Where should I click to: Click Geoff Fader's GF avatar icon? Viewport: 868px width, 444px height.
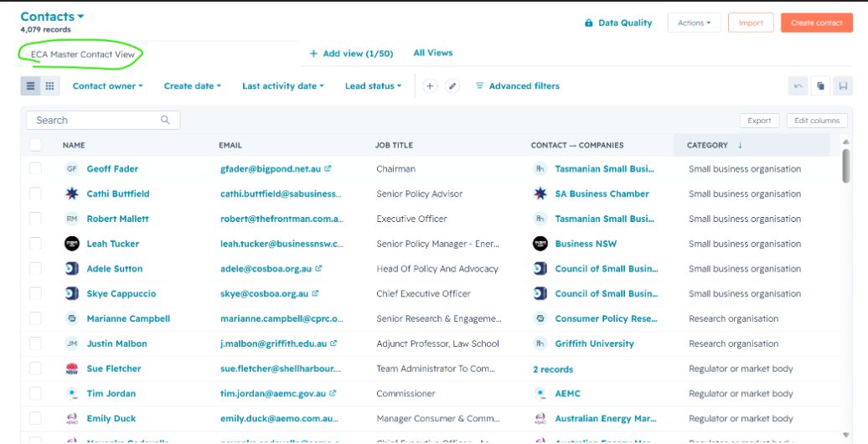[x=72, y=169]
